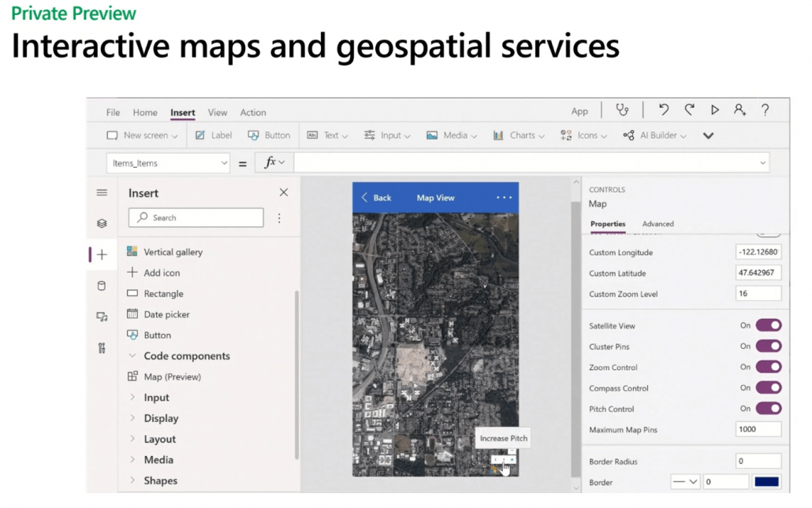This screenshot has width=812, height=508.
Task: Open the Data sources cylinder icon
Action: tap(102, 286)
